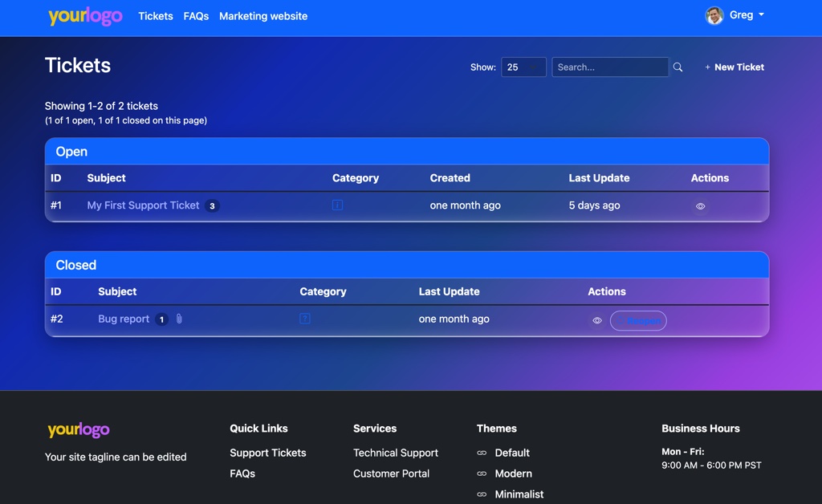Go to the Marketing website menu item

[x=262, y=16]
